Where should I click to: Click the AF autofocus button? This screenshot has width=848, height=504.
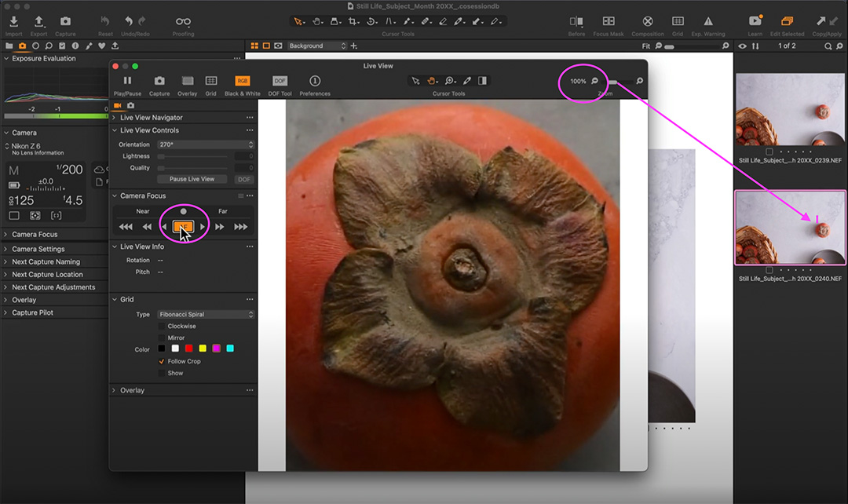(x=183, y=227)
